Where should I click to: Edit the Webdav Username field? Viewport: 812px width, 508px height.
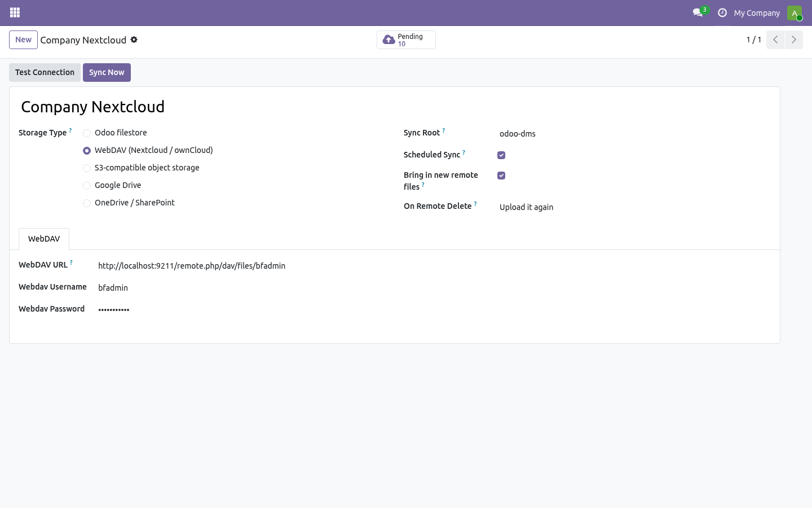pos(433,288)
